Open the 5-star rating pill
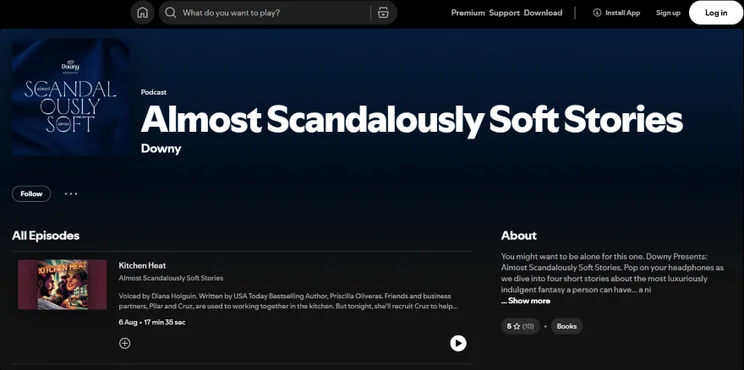The width and height of the screenshot is (744, 370). tap(521, 326)
